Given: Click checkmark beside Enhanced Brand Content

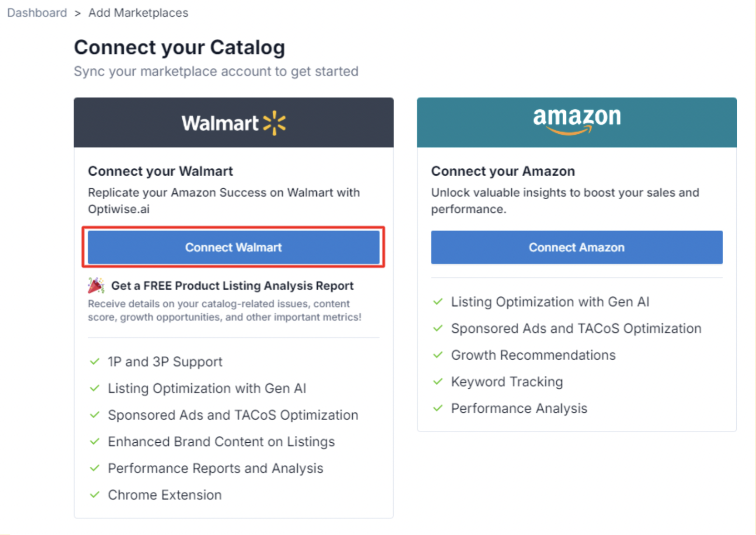Looking at the screenshot, I should coord(95,441).
